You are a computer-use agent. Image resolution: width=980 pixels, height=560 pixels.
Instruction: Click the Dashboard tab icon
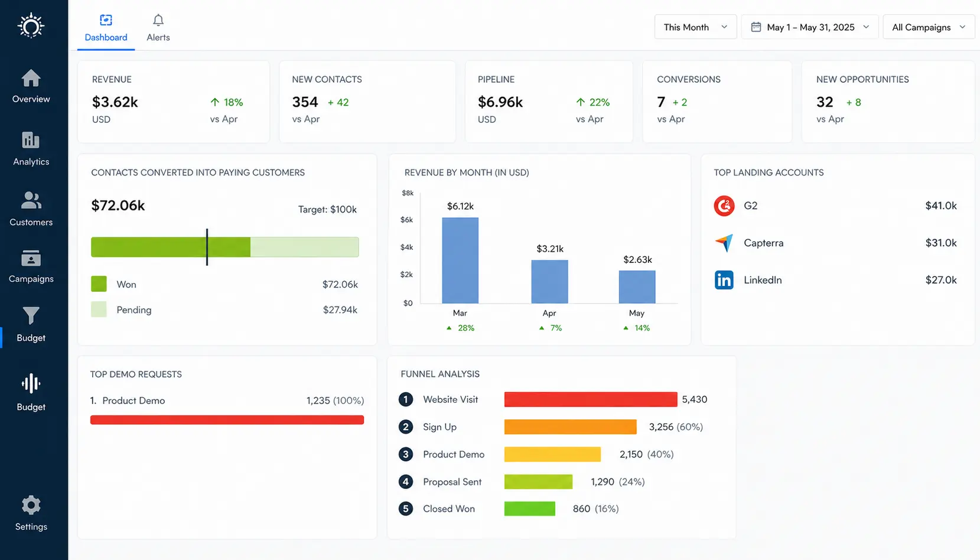point(106,20)
